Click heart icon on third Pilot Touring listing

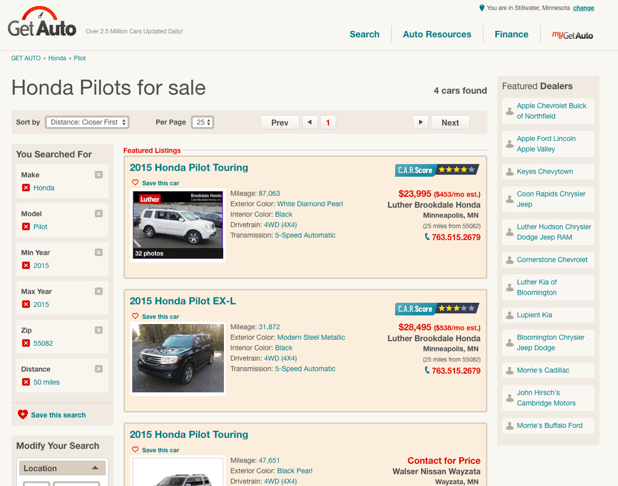click(135, 449)
